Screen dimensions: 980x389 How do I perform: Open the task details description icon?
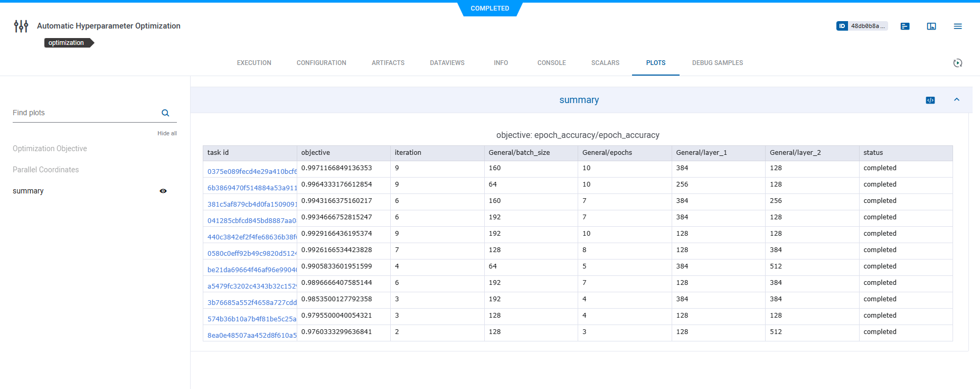(x=905, y=26)
